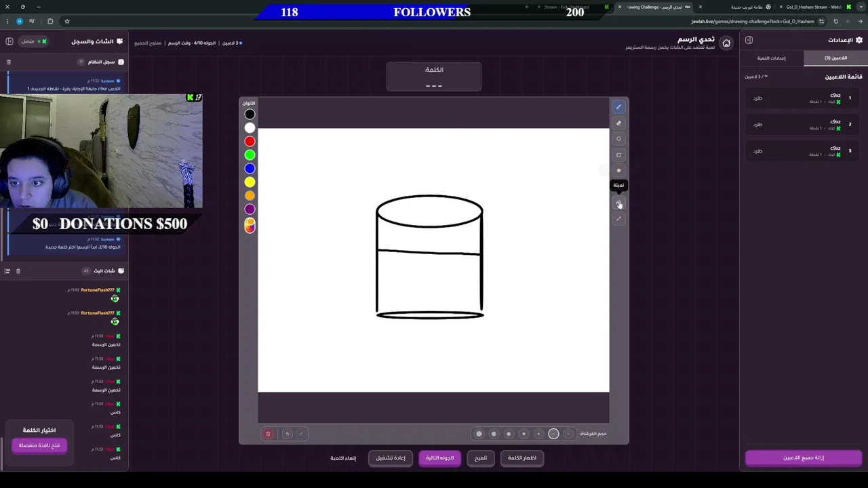Screen dimensions: 868x488
Task: Open stream chat list options icon
Action: coord(7,271)
